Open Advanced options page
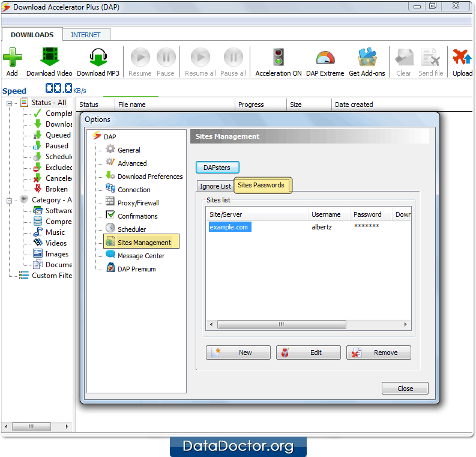The width and height of the screenshot is (476, 457). click(x=127, y=163)
